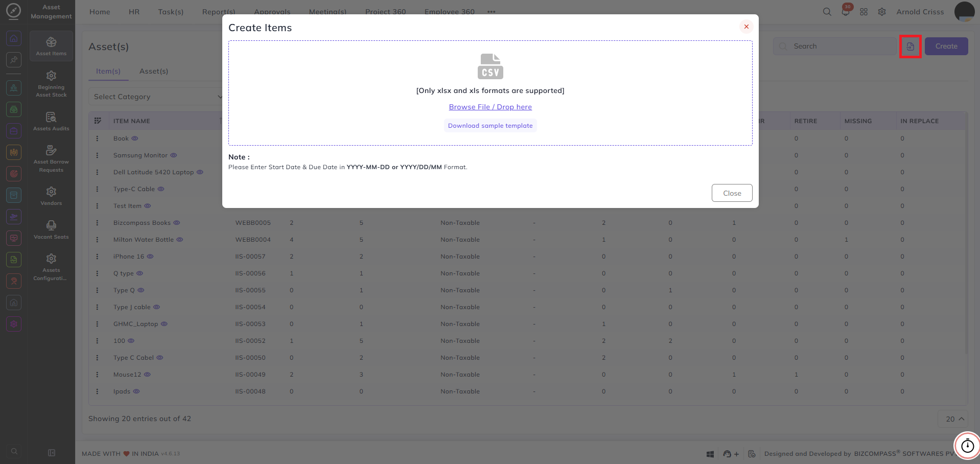Screen dimensions: 980x464
Task: Open notifications bell with badge
Action: (846, 11)
